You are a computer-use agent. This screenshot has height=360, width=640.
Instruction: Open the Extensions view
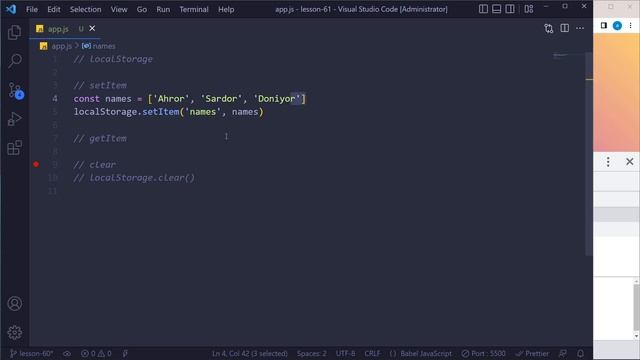pos(14,148)
